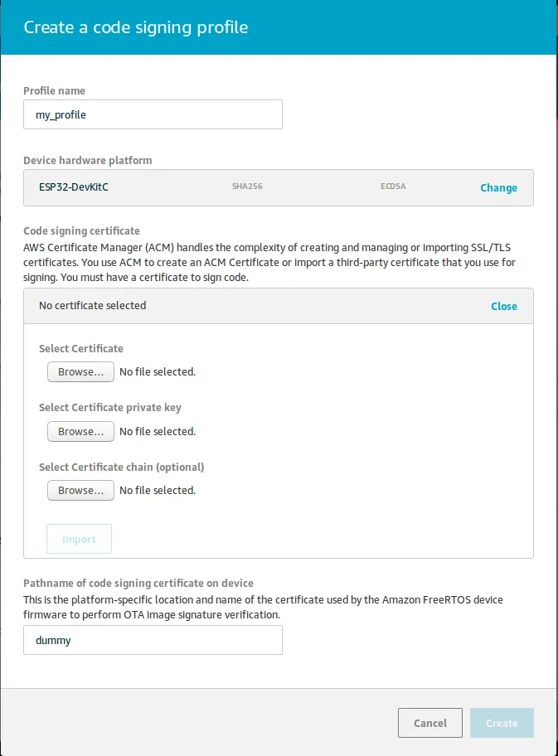Click 'No file selected' beside the private key Browse button

point(158,432)
